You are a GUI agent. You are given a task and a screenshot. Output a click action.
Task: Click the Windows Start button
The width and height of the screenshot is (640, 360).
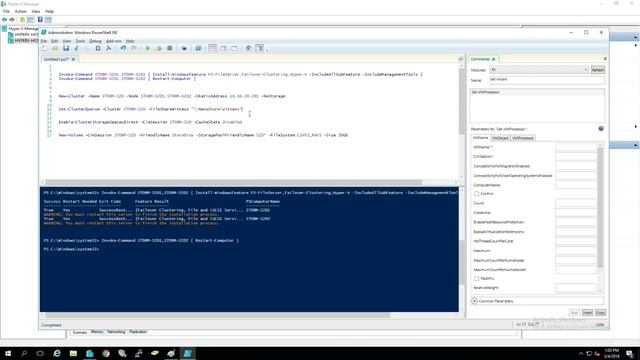8,353
